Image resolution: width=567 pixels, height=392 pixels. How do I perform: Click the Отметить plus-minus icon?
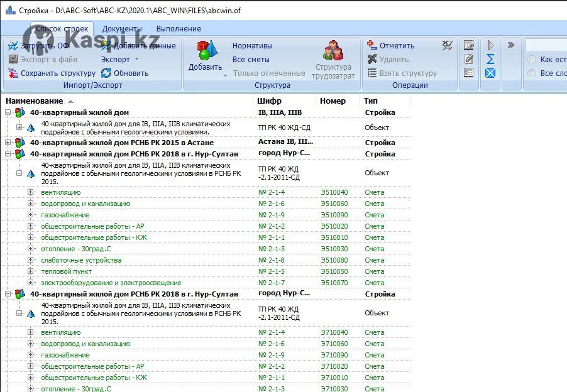click(372, 46)
